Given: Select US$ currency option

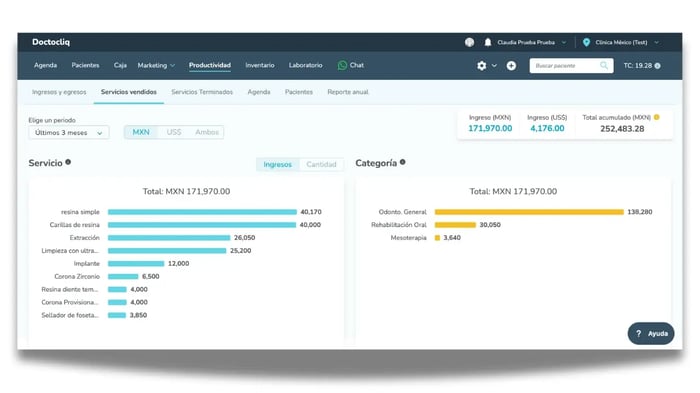Looking at the screenshot, I should [x=174, y=132].
